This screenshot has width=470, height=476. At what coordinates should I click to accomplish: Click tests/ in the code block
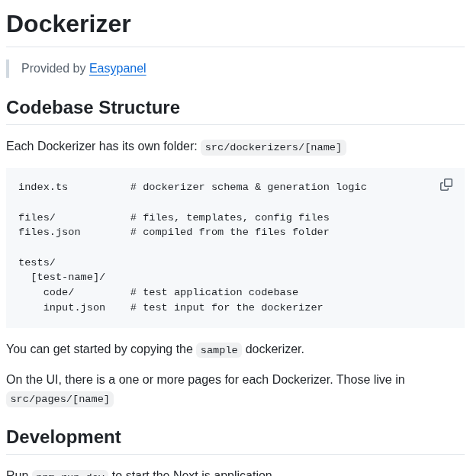tap(37, 262)
